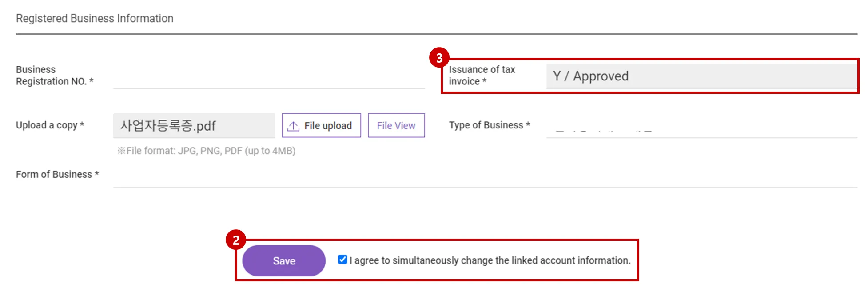868x284 pixels.
Task: Click the 'I agree to simultaneously change' label text
Action: pyautogui.click(x=490, y=260)
